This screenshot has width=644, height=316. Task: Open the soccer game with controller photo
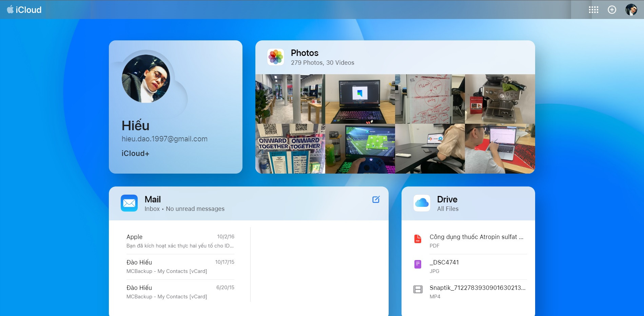[360, 149]
